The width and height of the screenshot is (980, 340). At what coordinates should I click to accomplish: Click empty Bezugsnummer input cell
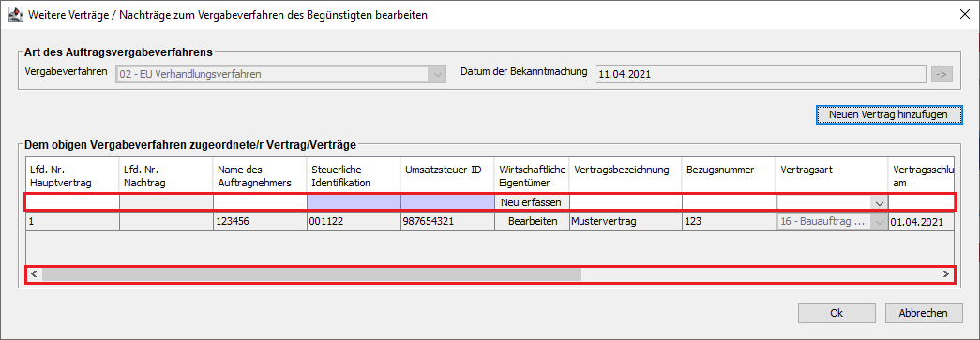pyautogui.click(x=729, y=202)
